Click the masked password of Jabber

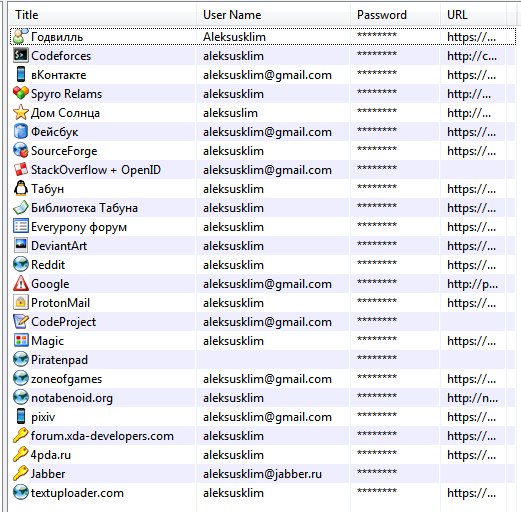377,472
